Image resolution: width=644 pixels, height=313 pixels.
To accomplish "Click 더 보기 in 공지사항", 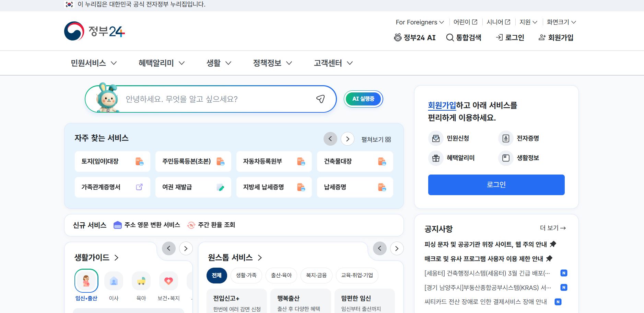I will coord(553,228).
